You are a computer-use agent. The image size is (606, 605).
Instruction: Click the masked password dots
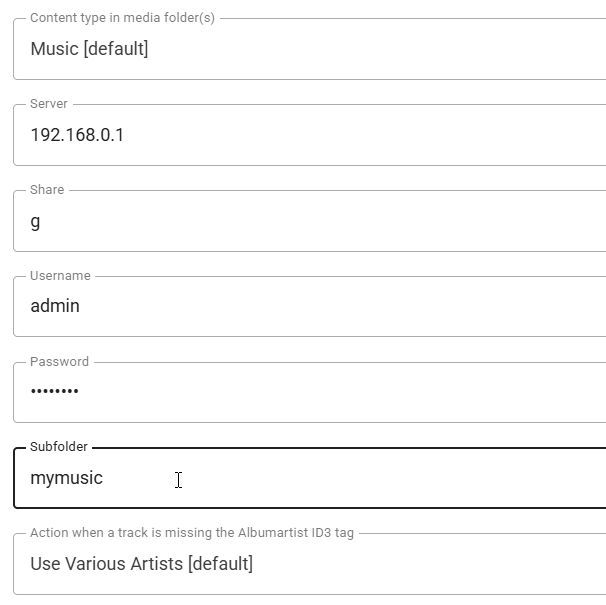(54, 392)
